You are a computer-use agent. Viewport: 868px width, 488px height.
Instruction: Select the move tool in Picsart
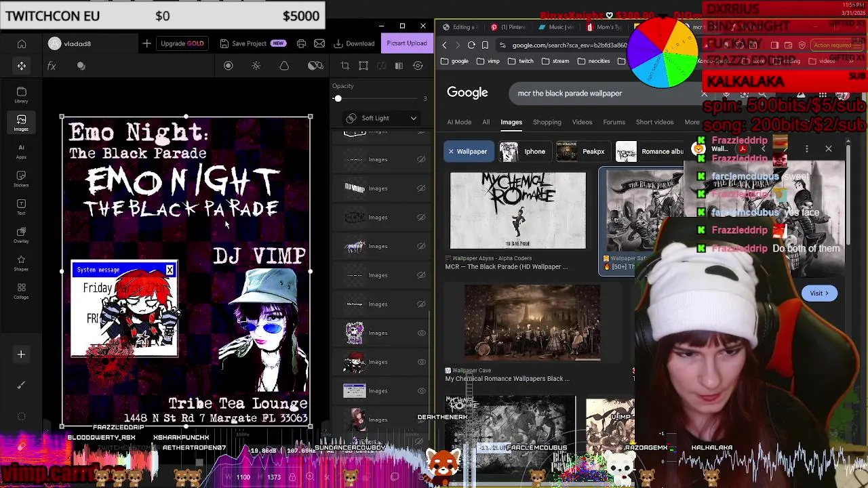point(22,66)
